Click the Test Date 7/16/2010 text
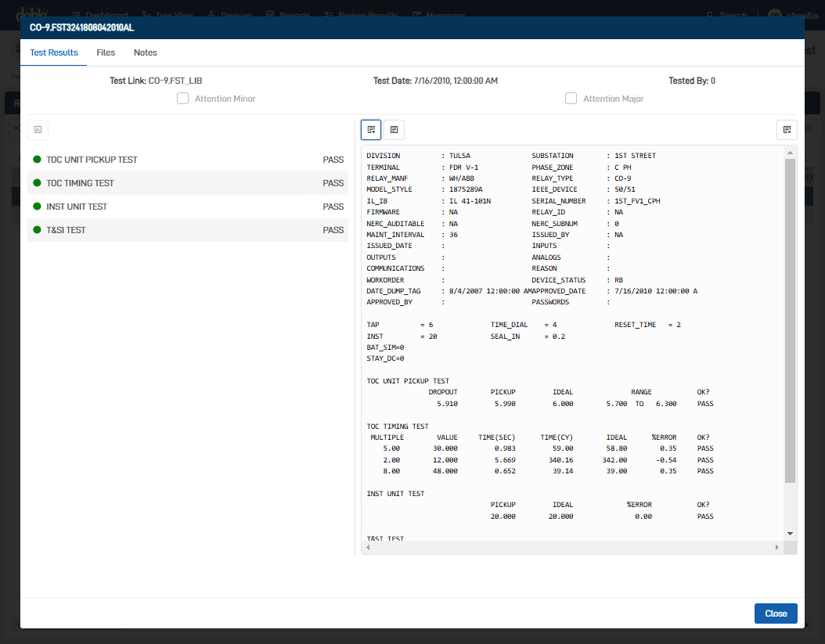Image resolution: width=825 pixels, height=644 pixels. [435, 81]
